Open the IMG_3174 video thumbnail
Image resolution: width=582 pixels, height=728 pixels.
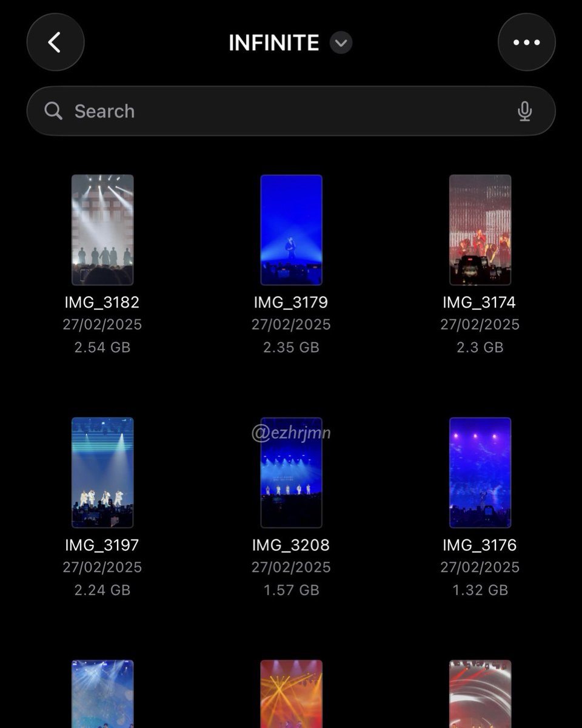click(480, 230)
